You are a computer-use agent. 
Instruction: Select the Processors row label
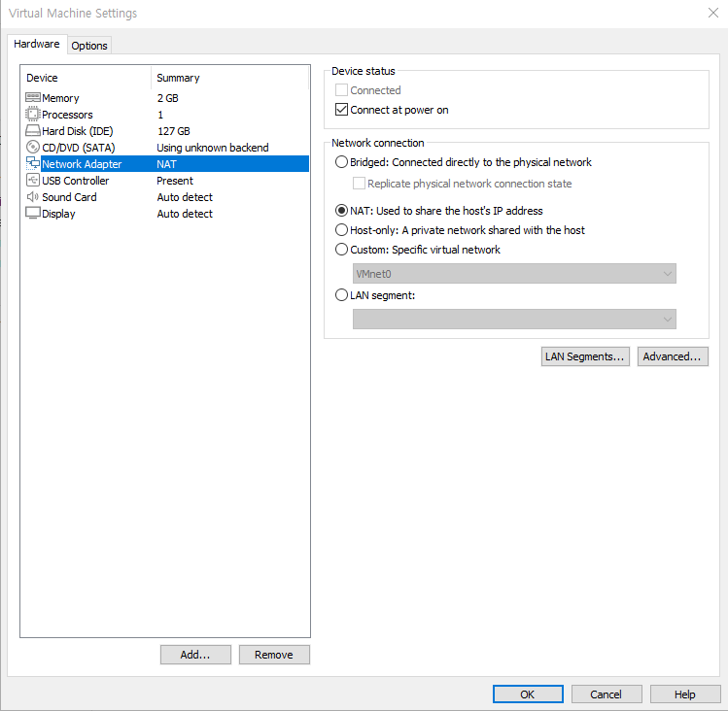click(x=67, y=115)
